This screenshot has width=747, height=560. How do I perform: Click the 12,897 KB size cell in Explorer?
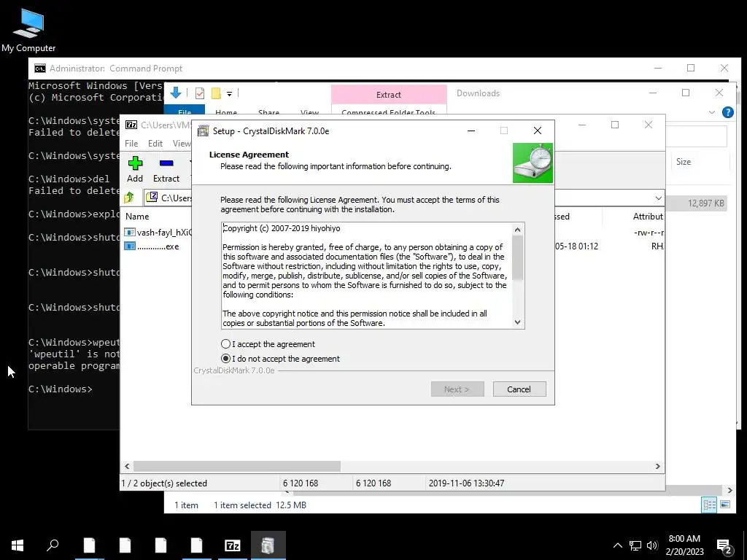pyautogui.click(x=705, y=203)
